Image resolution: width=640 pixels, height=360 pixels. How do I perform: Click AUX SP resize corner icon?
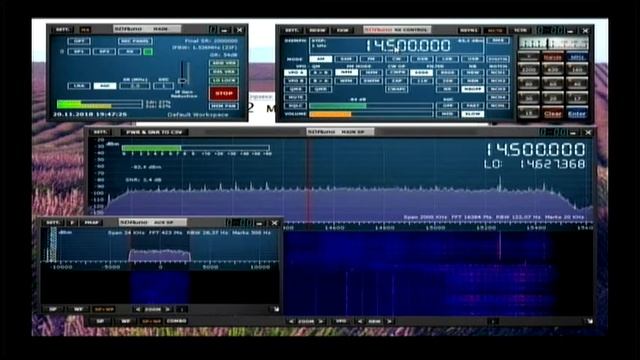276,309
